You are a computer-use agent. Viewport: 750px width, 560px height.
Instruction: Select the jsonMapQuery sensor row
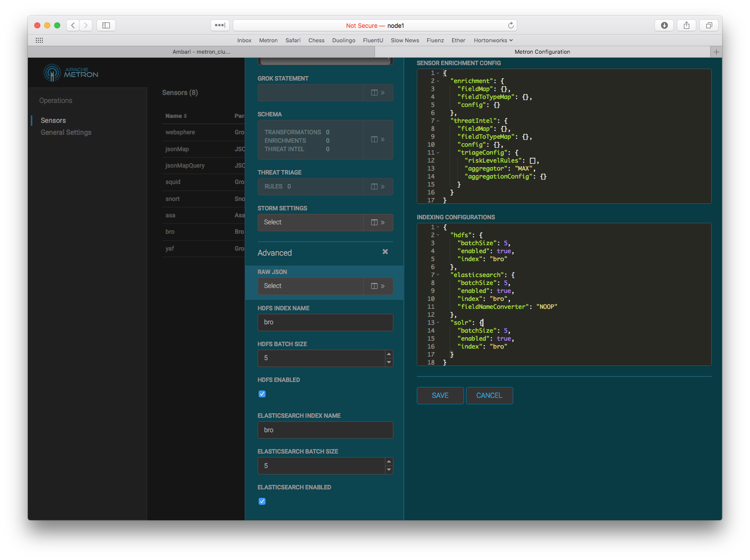(203, 166)
